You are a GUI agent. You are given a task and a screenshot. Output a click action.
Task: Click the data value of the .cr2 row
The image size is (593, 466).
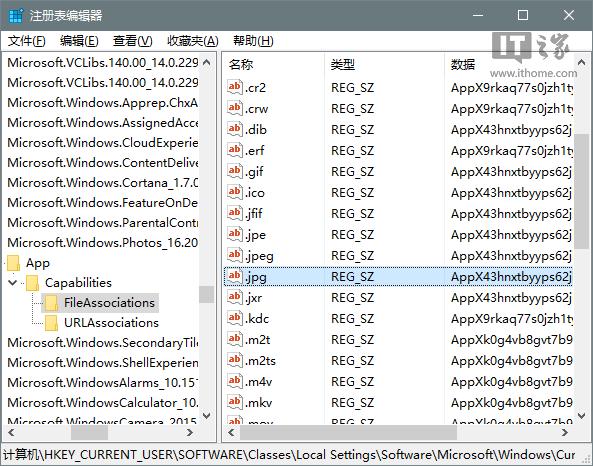[511, 88]
